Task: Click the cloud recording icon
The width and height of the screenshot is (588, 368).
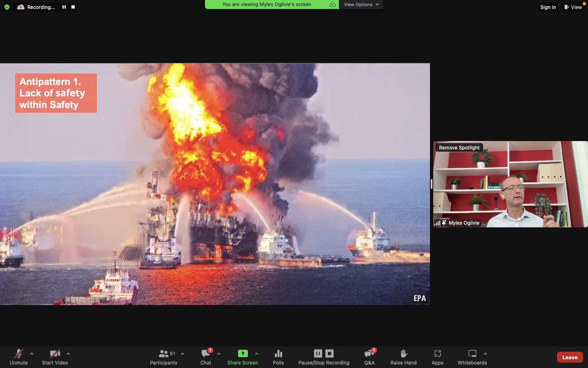Action: pyautogui.click(x=20, y=7)
